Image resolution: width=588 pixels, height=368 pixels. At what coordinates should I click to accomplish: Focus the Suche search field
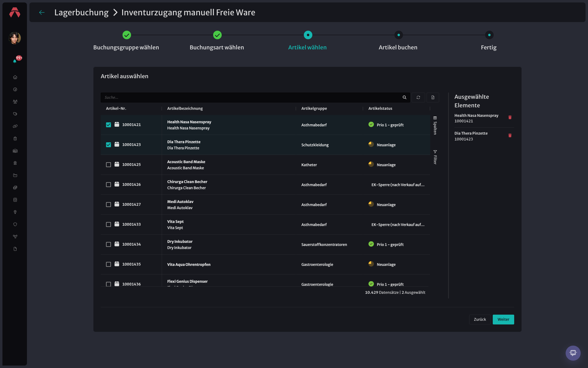(251, 98)
